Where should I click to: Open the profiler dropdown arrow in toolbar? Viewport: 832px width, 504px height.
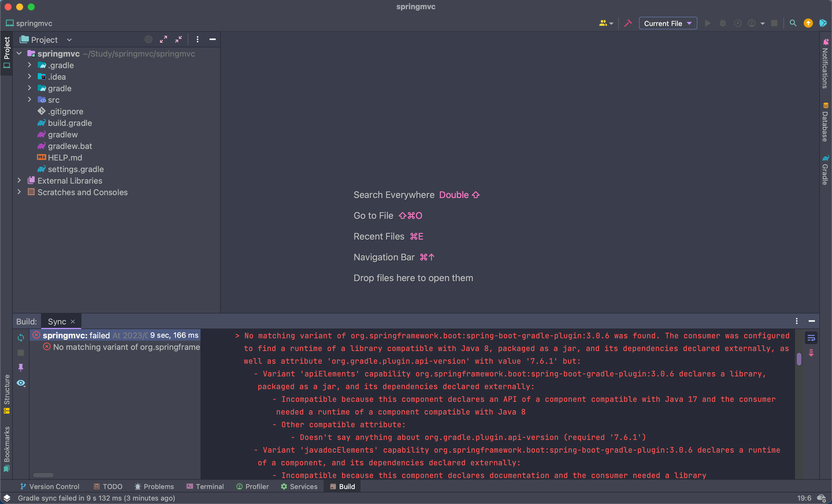(762, 23)
